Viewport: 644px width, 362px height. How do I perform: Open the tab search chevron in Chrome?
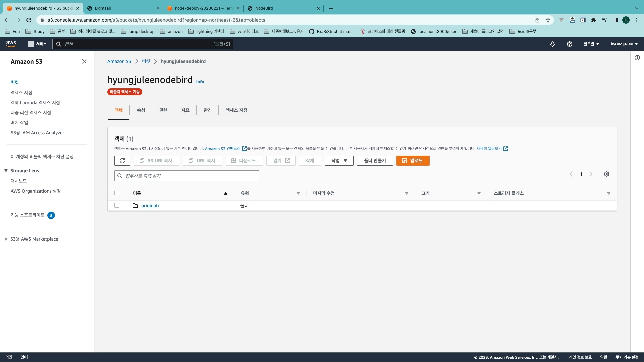[637, 8]
